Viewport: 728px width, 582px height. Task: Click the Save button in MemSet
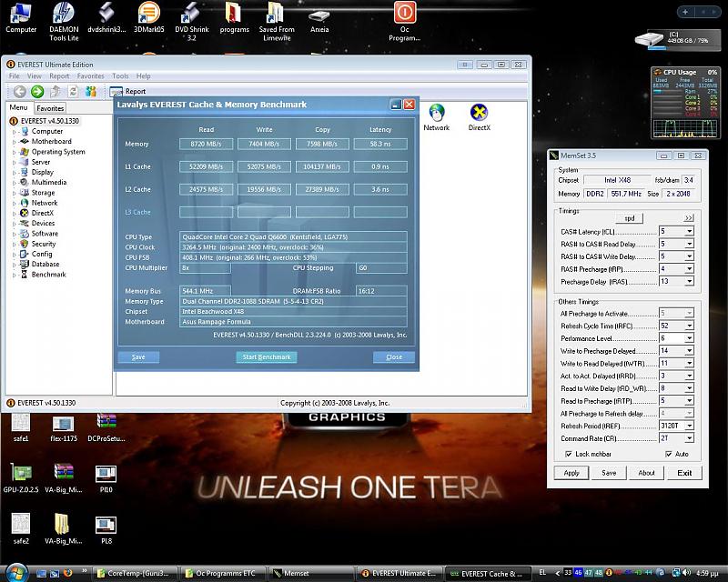tap(609, 473)
